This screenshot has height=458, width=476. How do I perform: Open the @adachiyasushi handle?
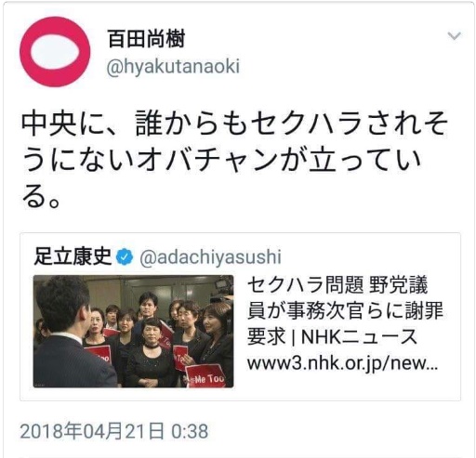(210, 257)
